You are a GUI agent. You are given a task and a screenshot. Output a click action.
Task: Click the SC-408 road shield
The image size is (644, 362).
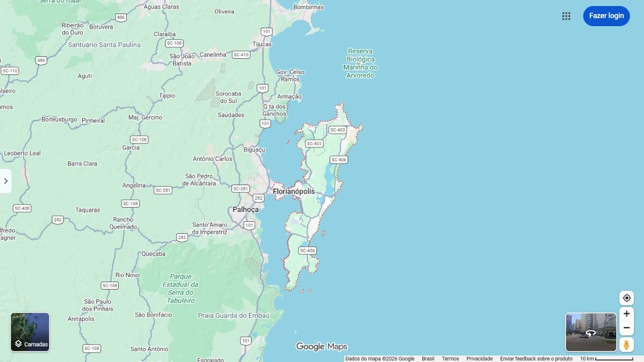click(x=22, y=208)
